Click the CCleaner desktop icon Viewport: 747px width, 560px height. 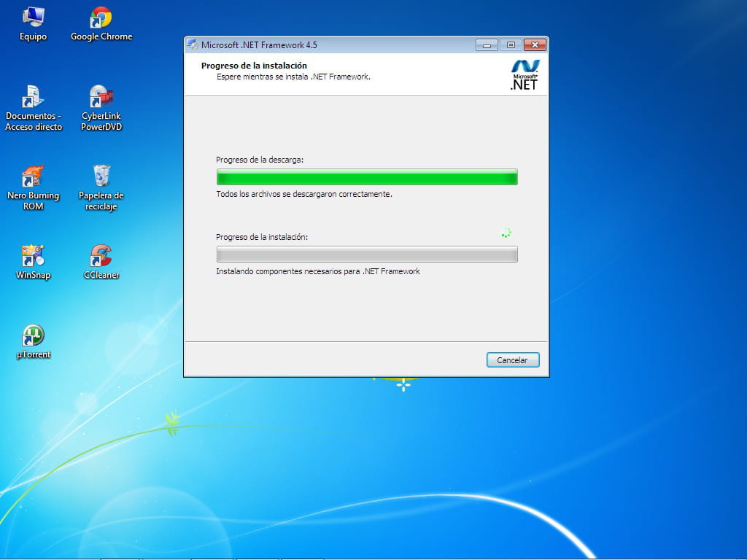tap(101, 256)
